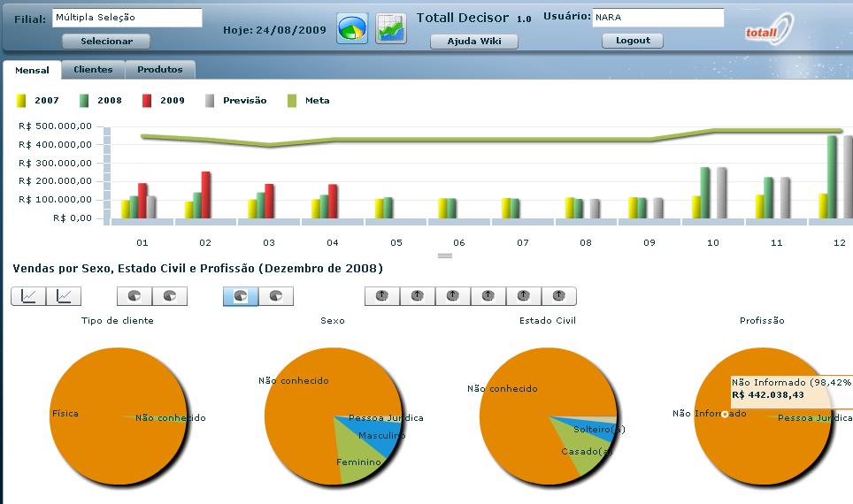The height and width of the screenshot is (504, 853).
Task: Click the chart resize handle below month axis
Action: [445, 256]
